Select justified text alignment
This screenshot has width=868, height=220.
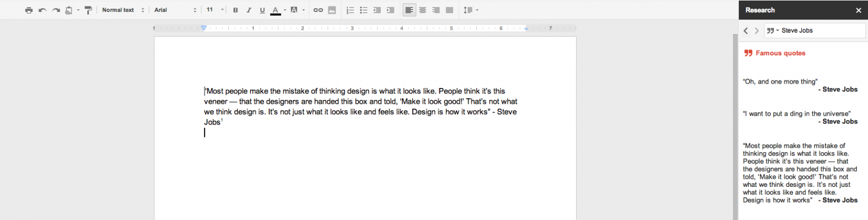[x=449, y=10]
